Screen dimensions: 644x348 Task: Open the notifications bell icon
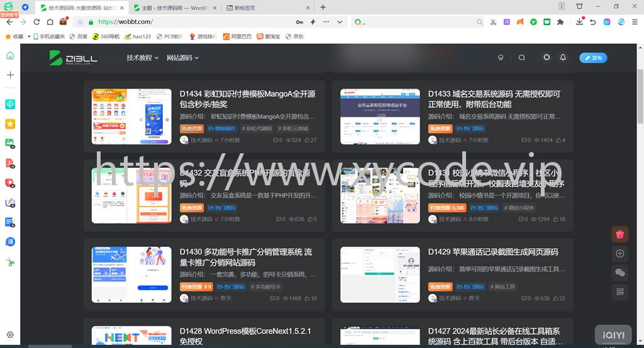563,57
